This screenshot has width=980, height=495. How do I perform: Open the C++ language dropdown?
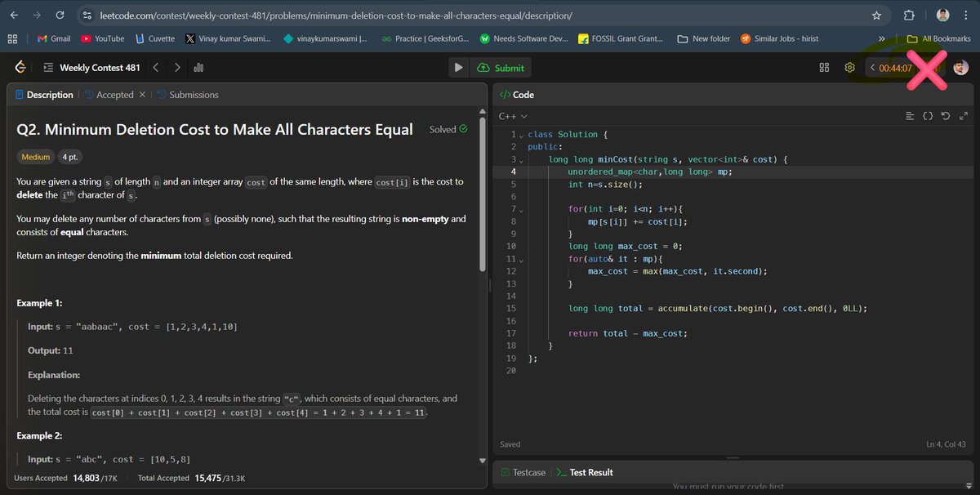pos(511,115)
